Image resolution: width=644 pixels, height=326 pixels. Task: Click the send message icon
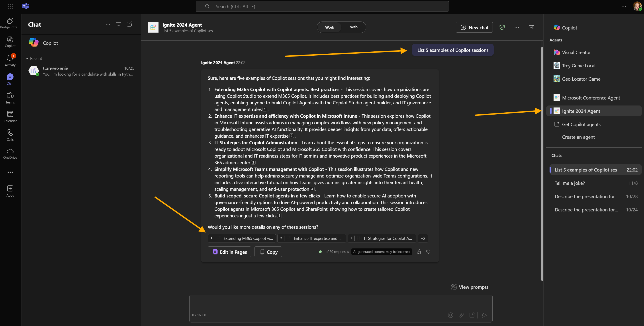tap(484, 315)
